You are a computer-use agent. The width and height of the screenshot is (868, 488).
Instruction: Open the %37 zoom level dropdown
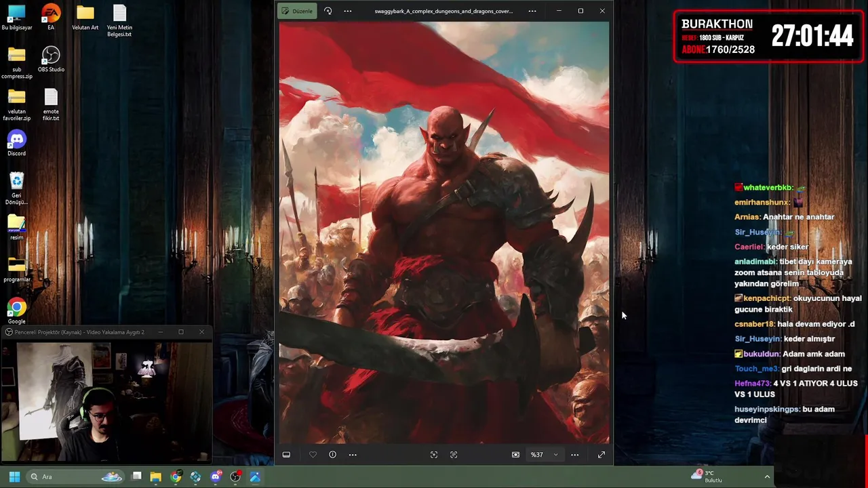point(545,455)
